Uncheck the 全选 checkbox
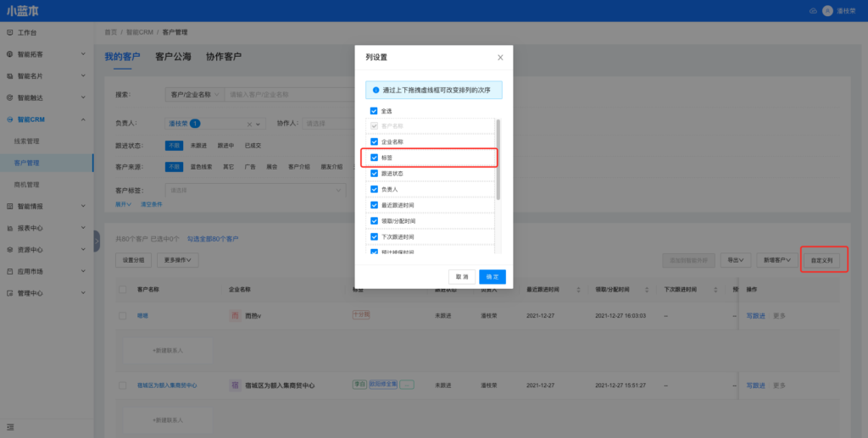The width and height of the screenshot is (868, 438). (374, 111)
